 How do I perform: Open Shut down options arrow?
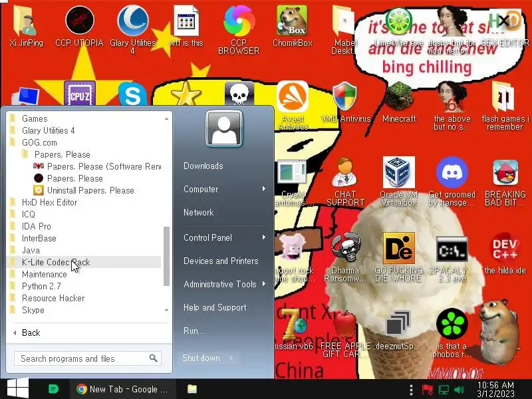(231, 358)
